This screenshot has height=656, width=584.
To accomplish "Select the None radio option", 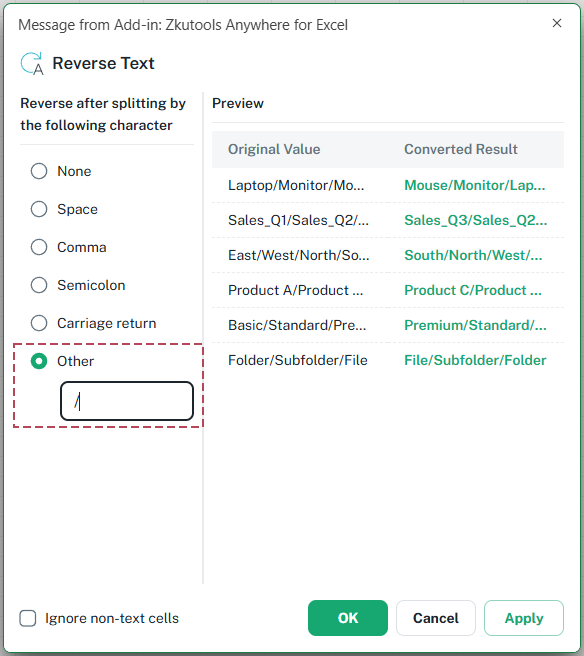I will (39, 171).
